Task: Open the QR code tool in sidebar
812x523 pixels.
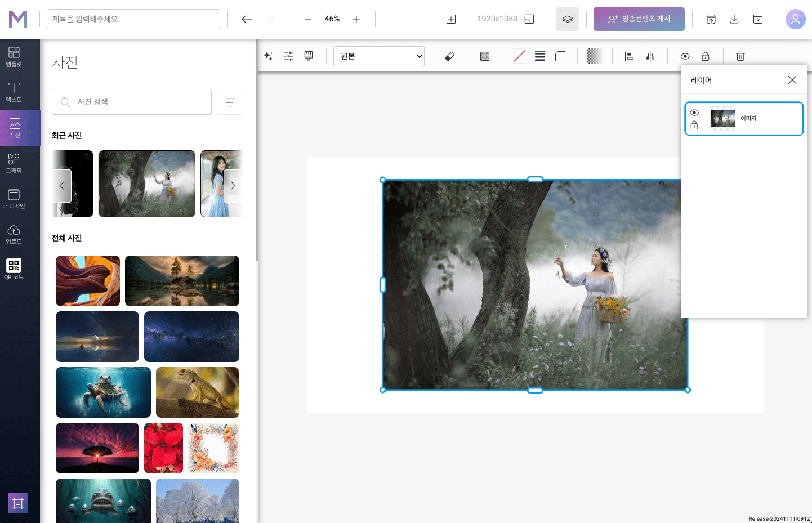Action: (14, 269)
